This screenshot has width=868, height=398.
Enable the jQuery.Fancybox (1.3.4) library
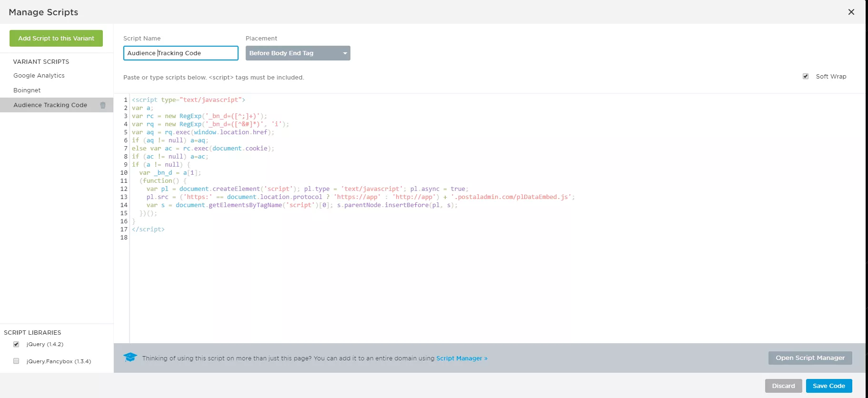[x=16, y=361]
